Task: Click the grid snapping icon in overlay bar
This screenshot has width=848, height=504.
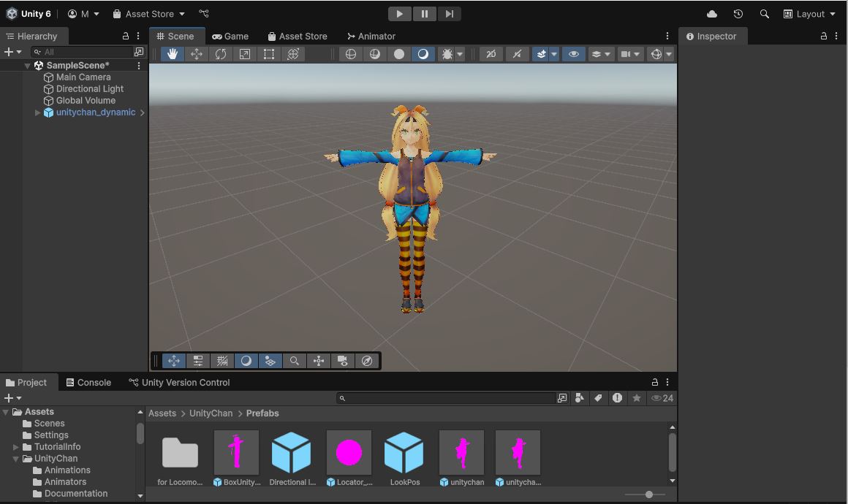Action: [x=222, y=361]
